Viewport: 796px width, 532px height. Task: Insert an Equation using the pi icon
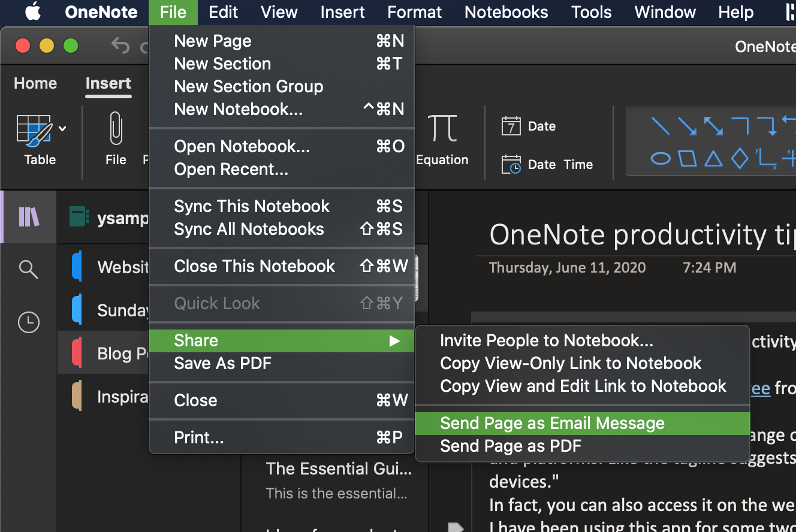pos(442,129)
